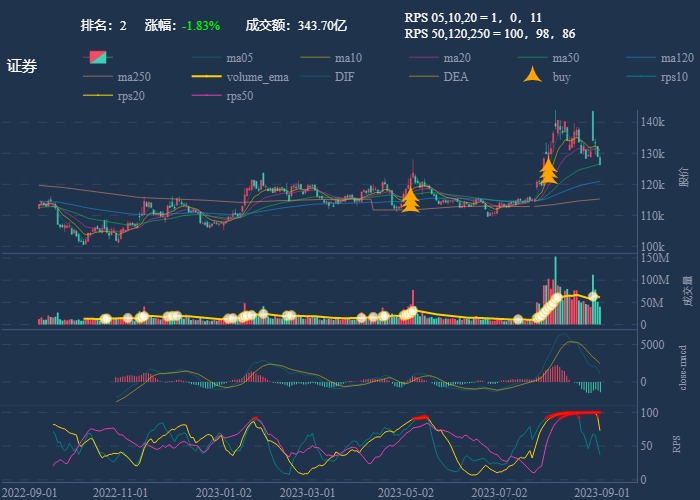Click the yellow volume_ema legend line marker
The height and width of the screenshot is (500, 700).
[x=206, y=77]
